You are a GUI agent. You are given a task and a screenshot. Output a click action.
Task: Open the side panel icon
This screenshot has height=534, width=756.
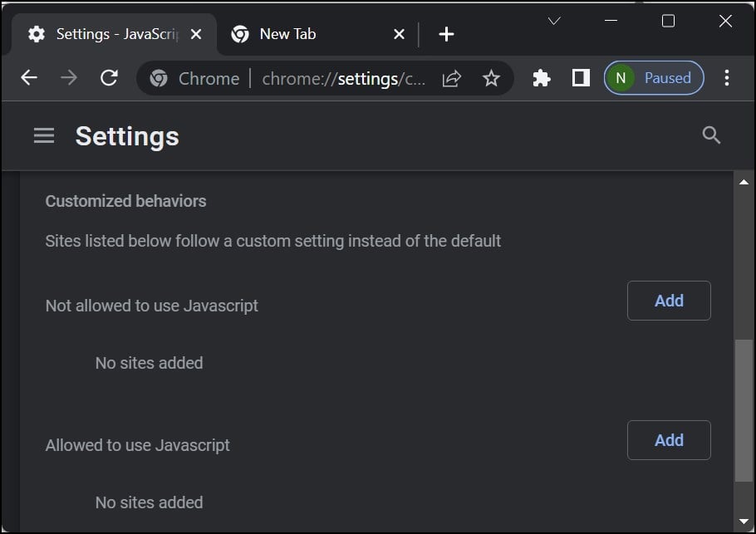[581, 77]
